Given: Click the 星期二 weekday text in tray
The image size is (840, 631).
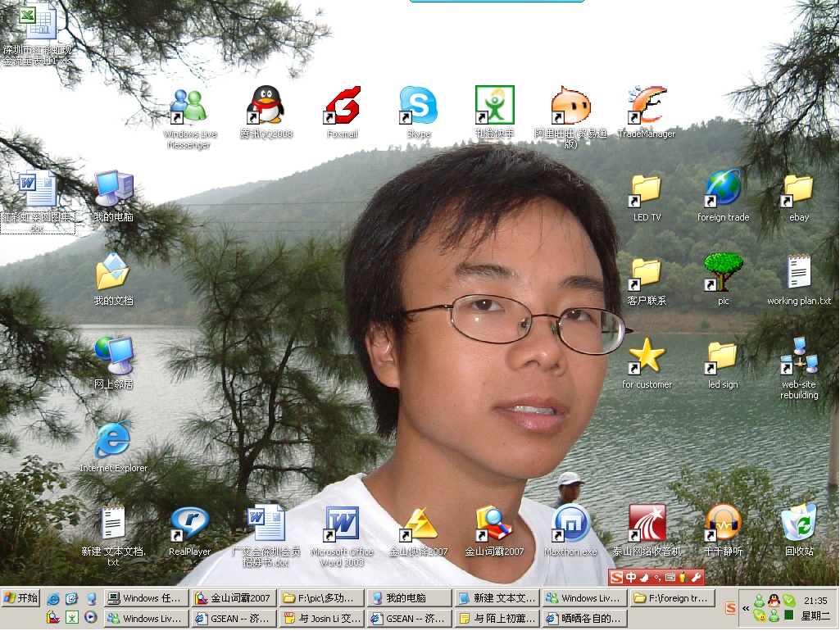Looking at the screenshot, I should coord(815,616).
